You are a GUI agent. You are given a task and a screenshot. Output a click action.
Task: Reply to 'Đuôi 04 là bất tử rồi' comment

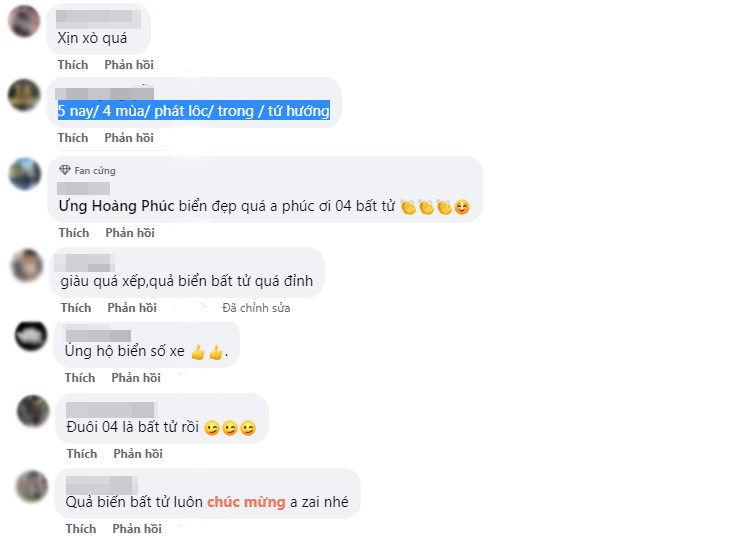tap(138, 454)
